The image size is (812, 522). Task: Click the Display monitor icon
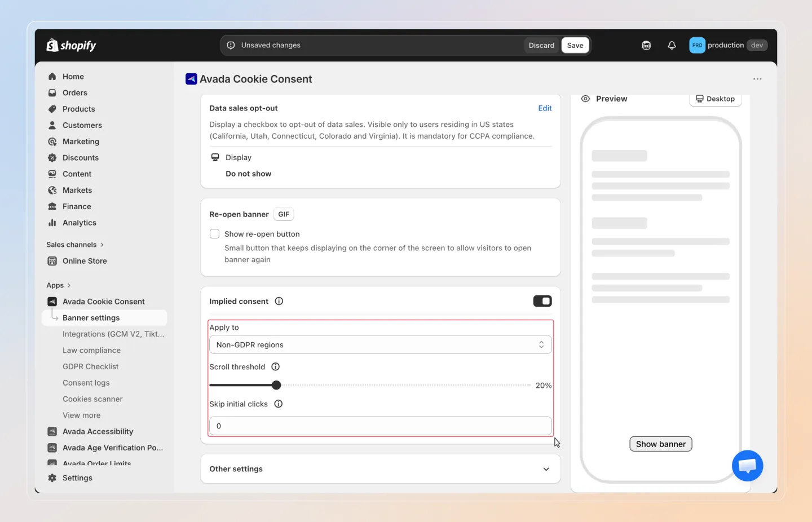click(215, 157)
